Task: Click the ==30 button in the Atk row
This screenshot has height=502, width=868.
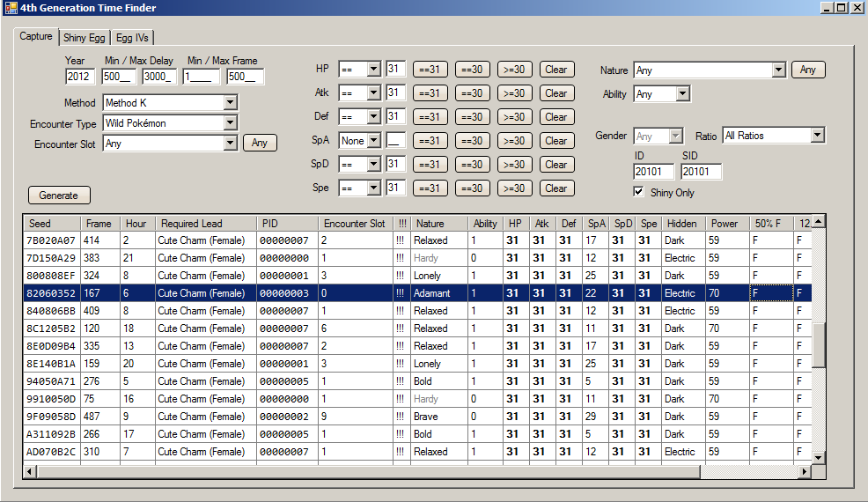Action: (x=472, y=93)
